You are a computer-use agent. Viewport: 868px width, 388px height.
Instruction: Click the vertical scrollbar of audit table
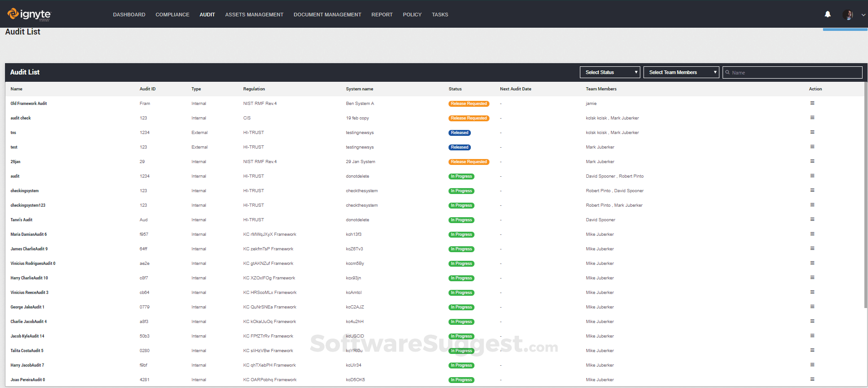pos(865,195)
